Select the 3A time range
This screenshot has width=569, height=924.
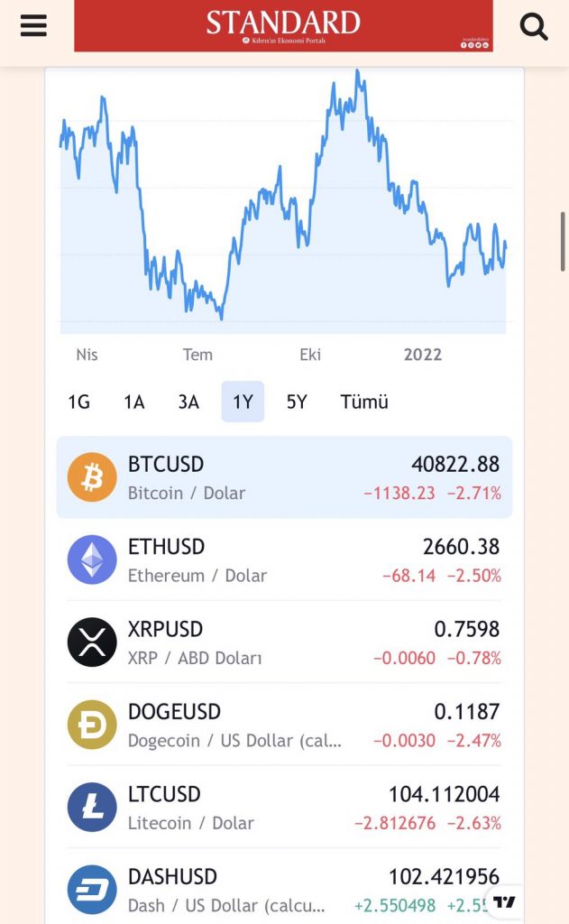tap(188, 402)
